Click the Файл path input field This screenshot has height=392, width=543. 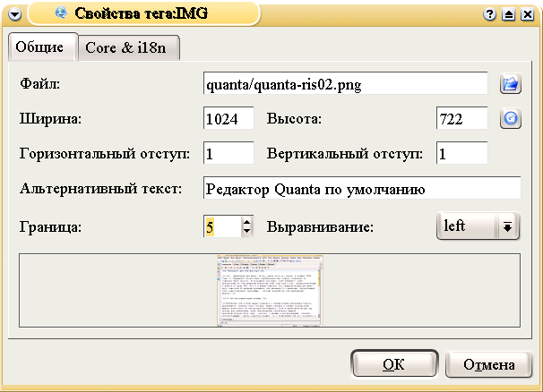pyautogui.click(x=345, y=84)
